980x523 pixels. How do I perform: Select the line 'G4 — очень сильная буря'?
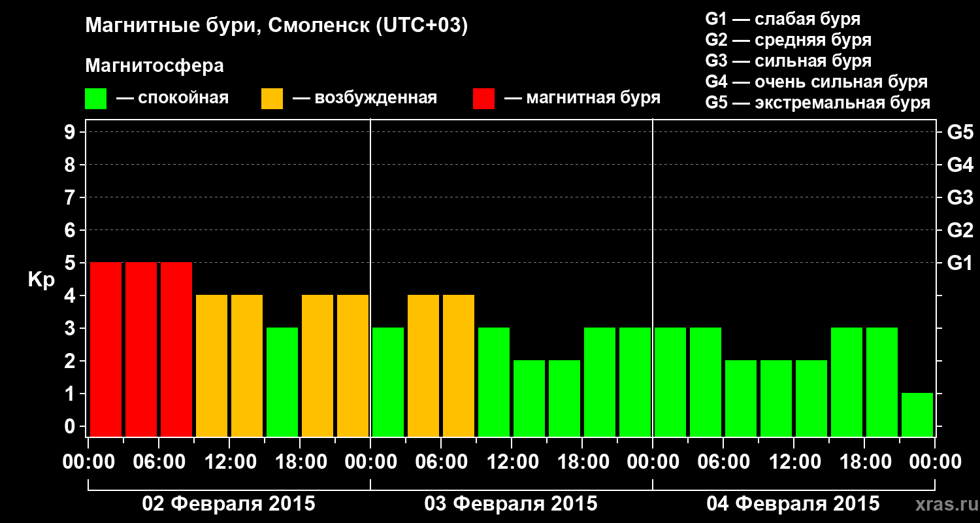[816, 82]
